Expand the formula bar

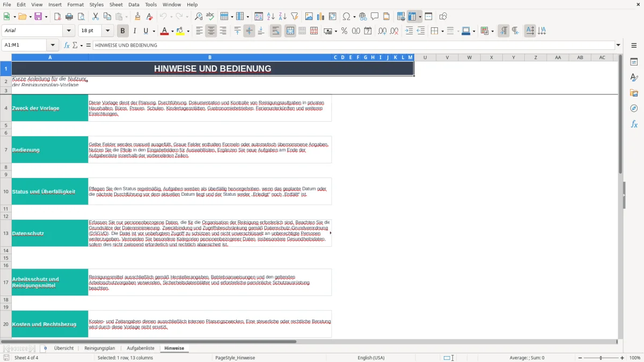[618, 45]
